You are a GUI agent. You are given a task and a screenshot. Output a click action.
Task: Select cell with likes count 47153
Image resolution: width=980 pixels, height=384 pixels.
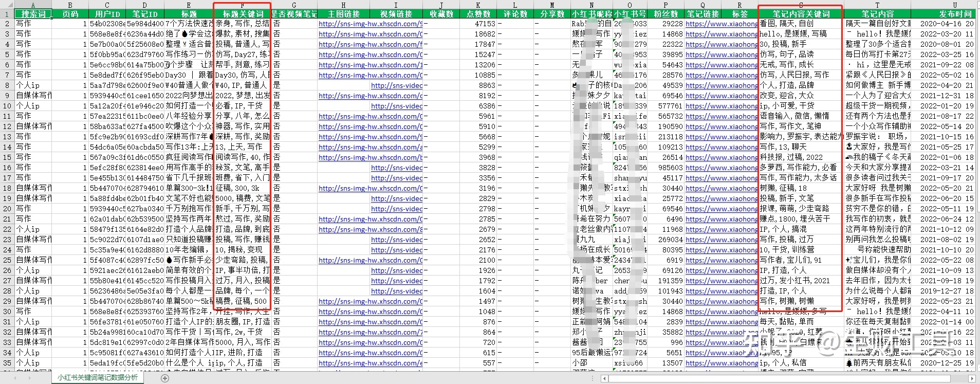(478, 24)
